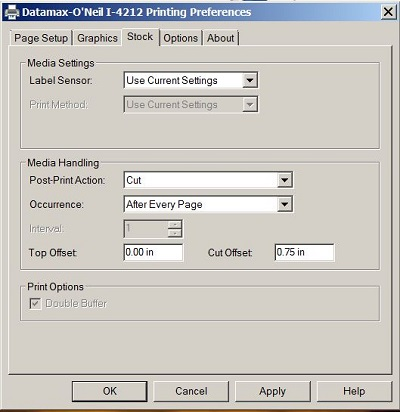Click the Label Sensor label text
400x412 pixels.
click(61, 80)
